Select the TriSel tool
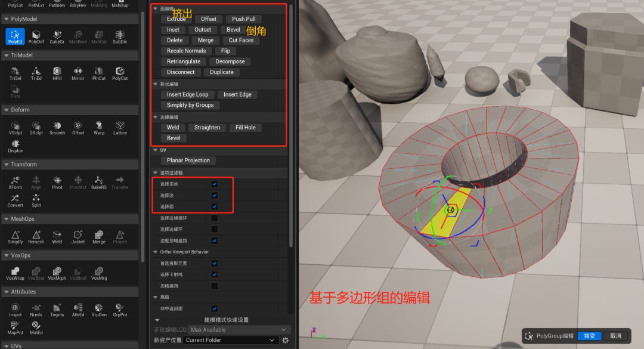Viewport: 644px width, 349px height. tap(15, 73)
